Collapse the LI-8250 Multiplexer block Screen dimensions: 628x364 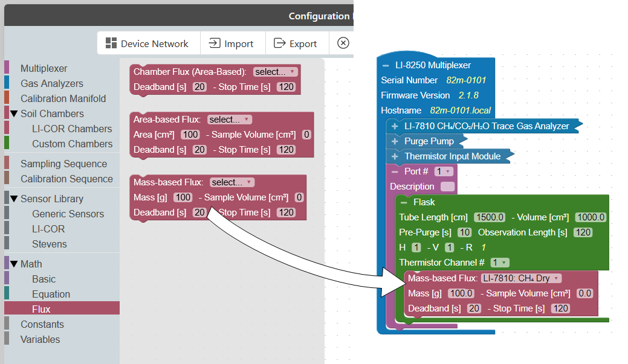pyautogui.click(x=386, y=65)
